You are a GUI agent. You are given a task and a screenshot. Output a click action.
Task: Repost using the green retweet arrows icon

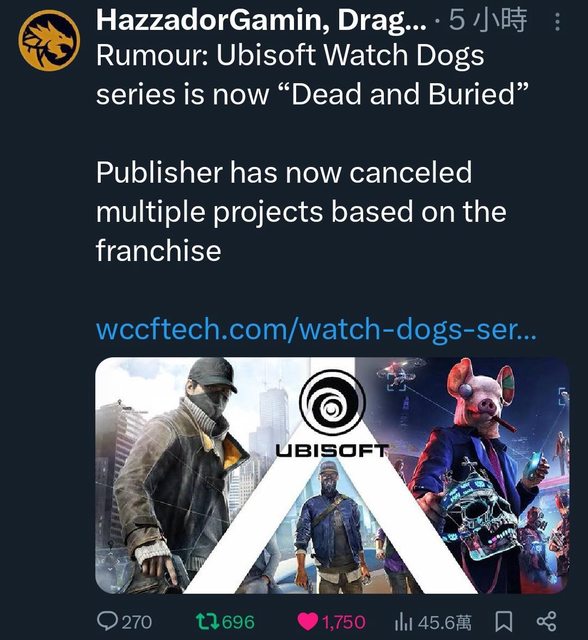click(x=207, y=622)
